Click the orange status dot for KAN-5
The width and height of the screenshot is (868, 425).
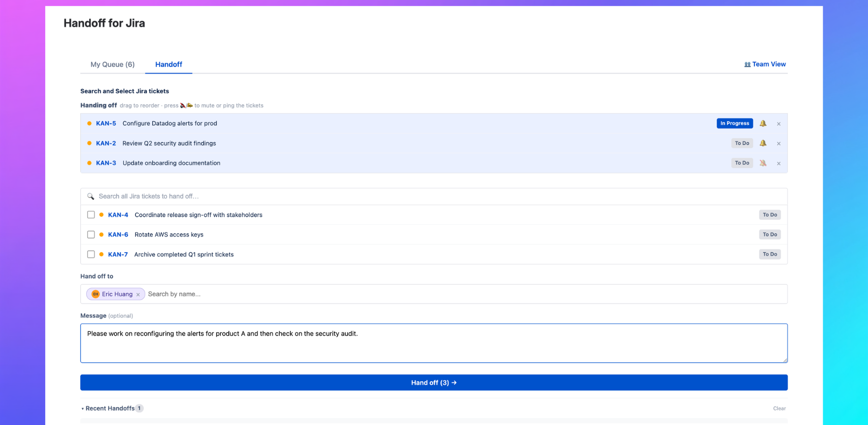pos(89,123)
